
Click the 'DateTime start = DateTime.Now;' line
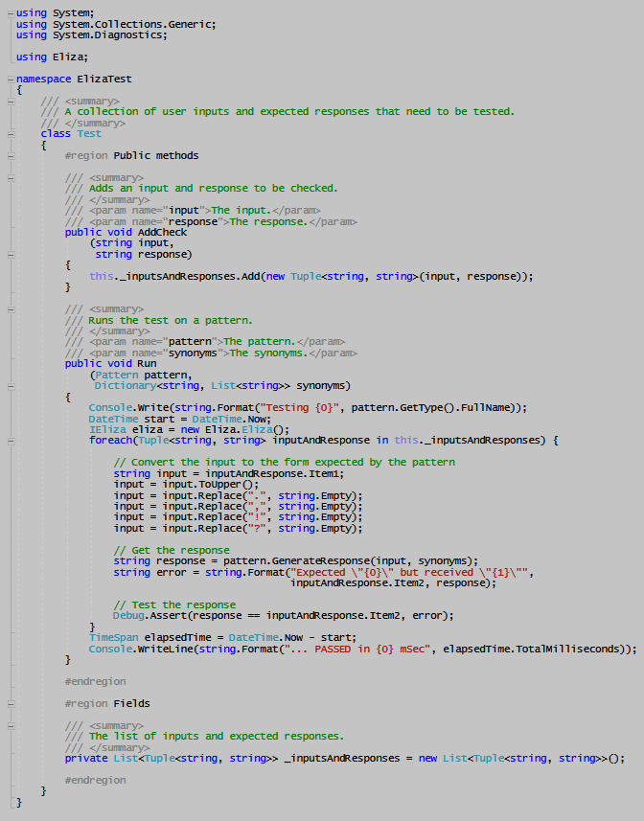click(x=180, y=419)
